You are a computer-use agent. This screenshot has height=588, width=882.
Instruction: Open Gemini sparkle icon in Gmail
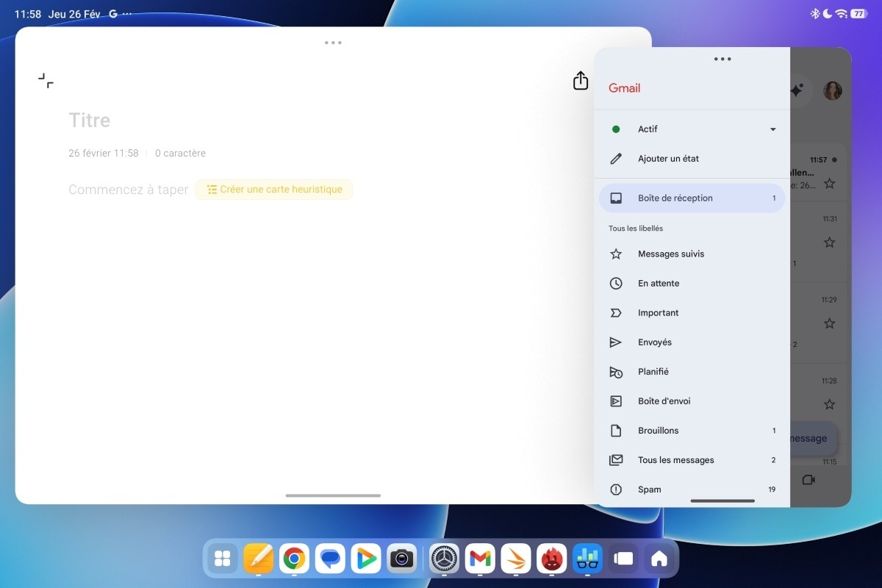point(799,90)
